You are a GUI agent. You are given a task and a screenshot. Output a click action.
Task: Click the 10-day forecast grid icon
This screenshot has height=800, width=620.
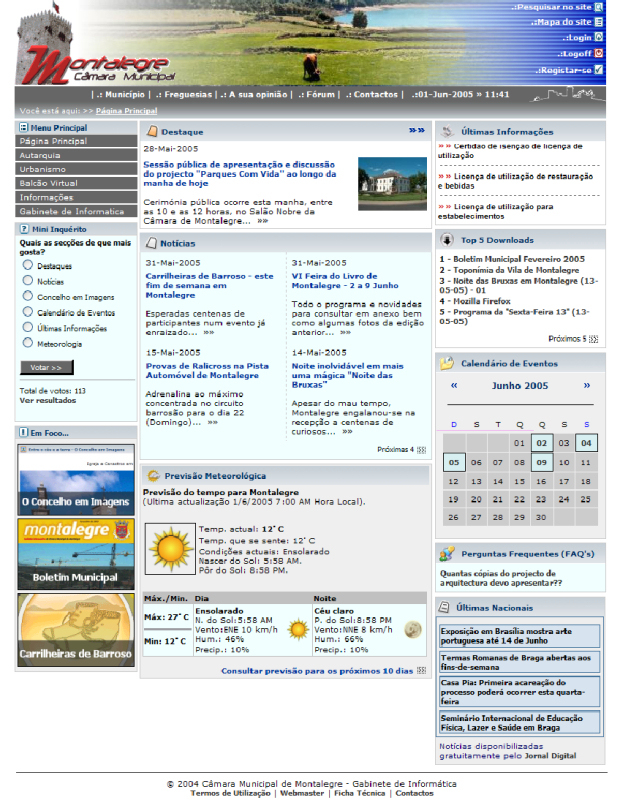point(421,670)
